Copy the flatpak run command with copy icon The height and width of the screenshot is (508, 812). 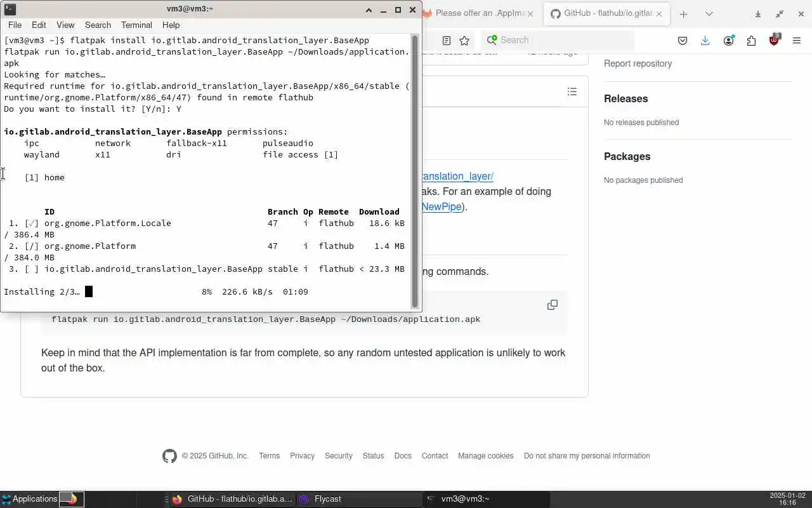553,305
